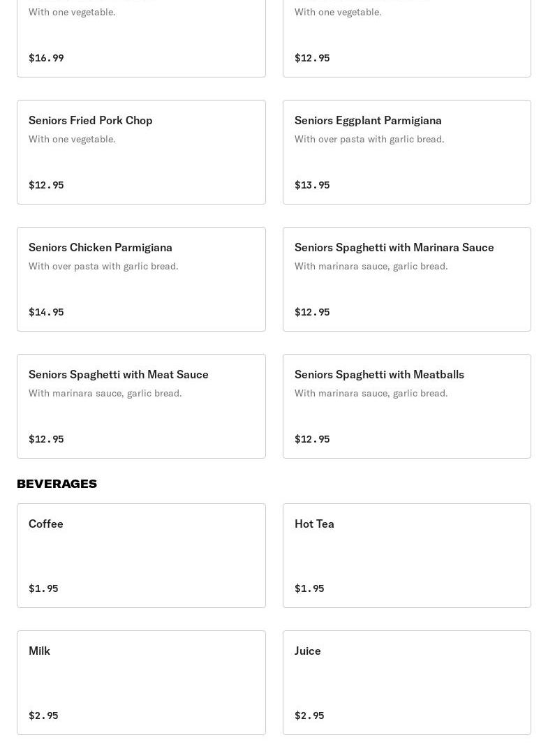Click the $2.95 price under Juice
The width and height of the screenshot is (548, 756).
coord(309,716)
